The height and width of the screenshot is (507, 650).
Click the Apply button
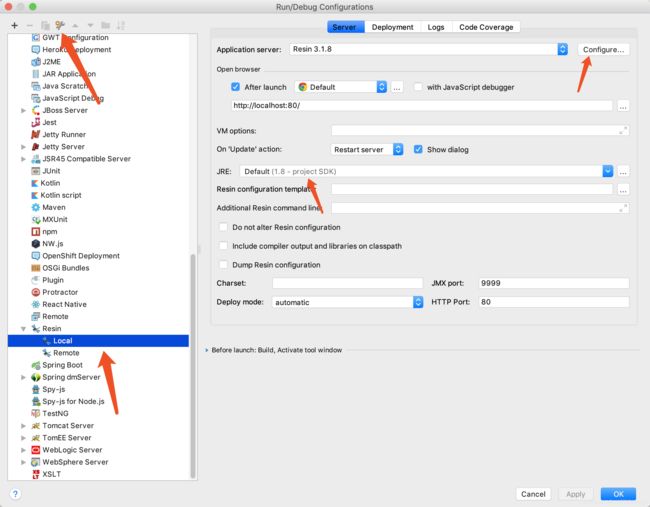(575, 494)
